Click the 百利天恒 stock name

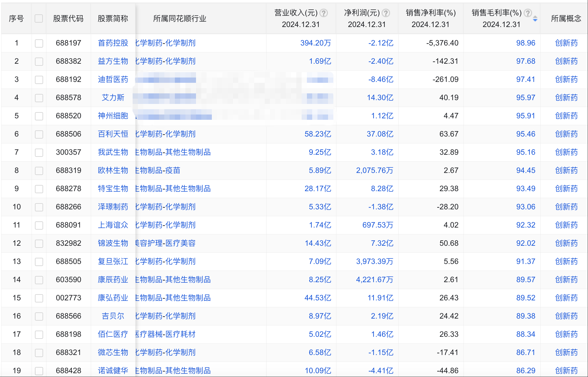(113, 134)
